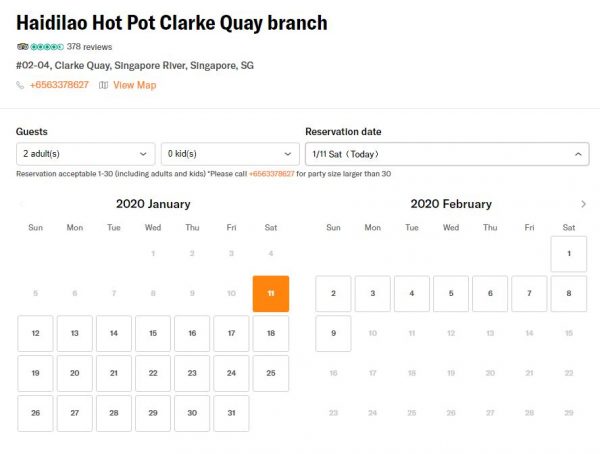Open the View Map link
Image resolution: width=600 pixels, height=454 pixels.
tap(134, 86)
